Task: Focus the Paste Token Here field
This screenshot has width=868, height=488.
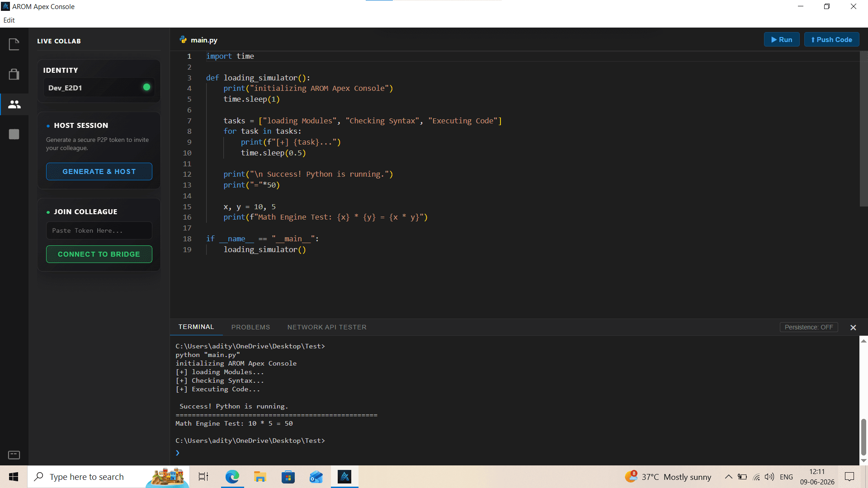Action: coord(99,230)
